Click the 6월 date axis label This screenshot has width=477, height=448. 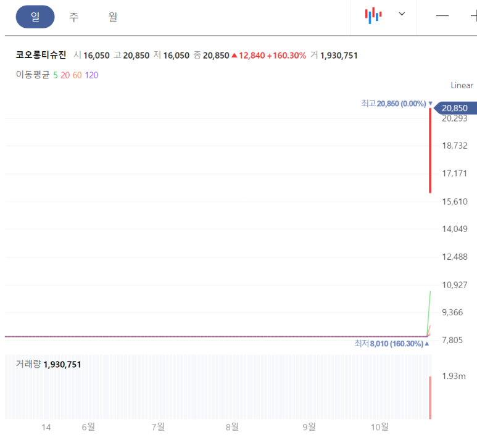(88, 427)
